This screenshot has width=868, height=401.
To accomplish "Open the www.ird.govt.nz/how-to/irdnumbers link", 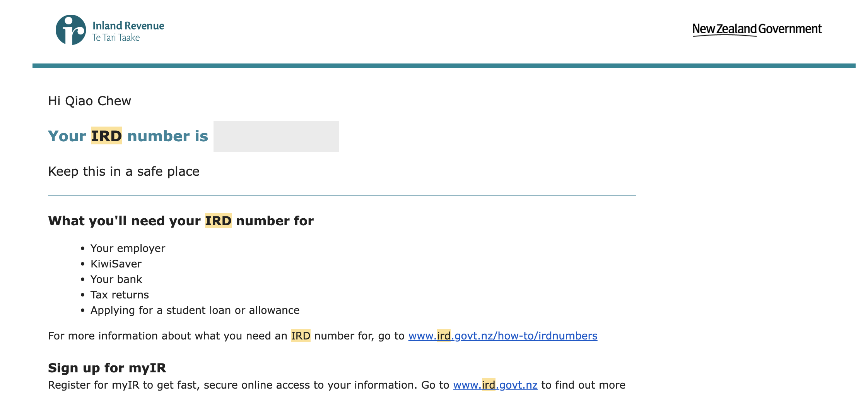I will 502,336.
